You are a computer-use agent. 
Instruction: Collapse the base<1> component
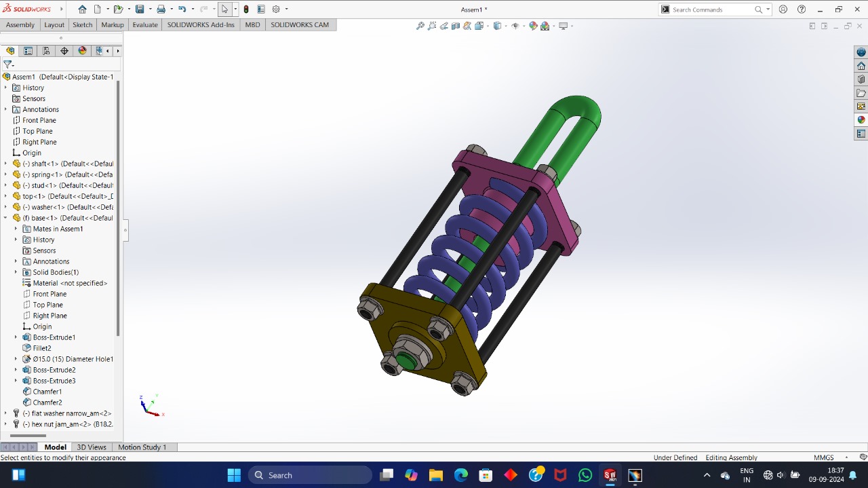click(6, 218)
